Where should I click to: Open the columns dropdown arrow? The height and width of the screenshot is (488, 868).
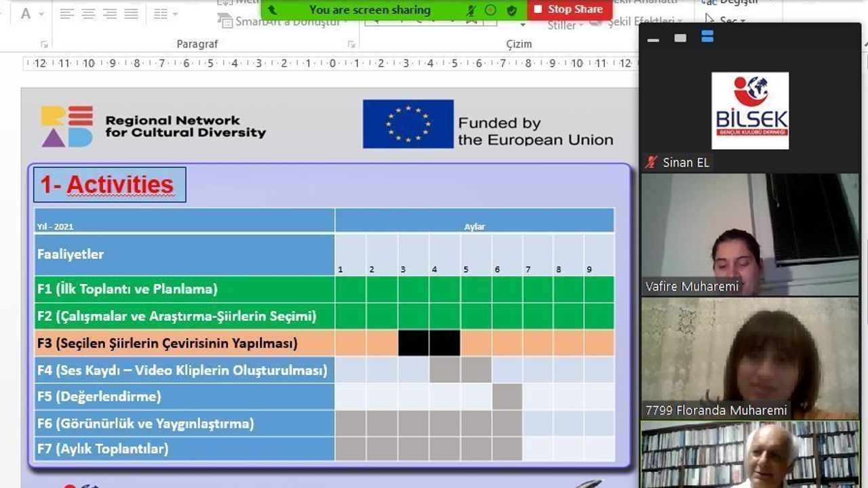point(175,14)
